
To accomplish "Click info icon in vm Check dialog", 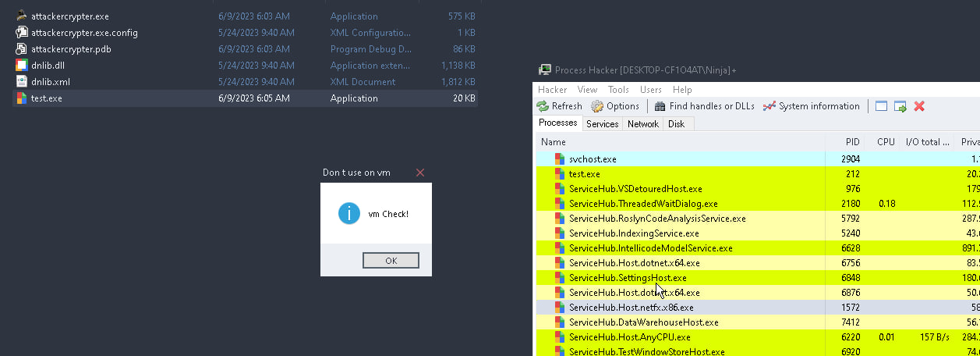I will point(349,213).
